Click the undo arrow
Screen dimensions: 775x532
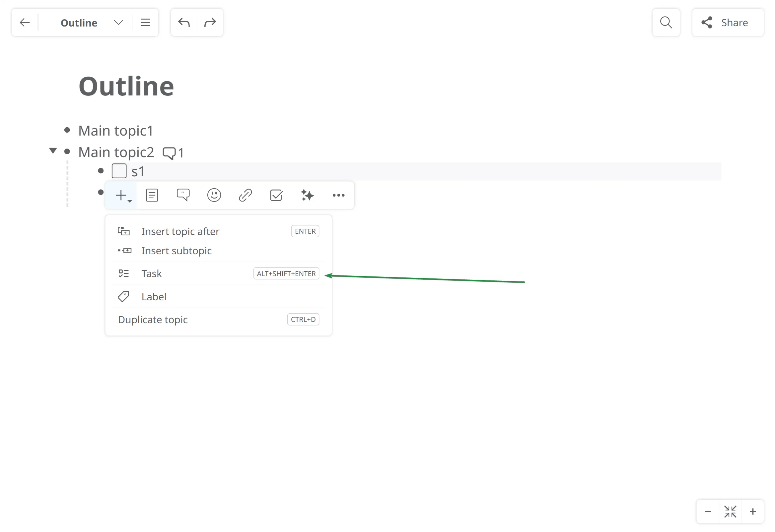[x=184, y=23]
